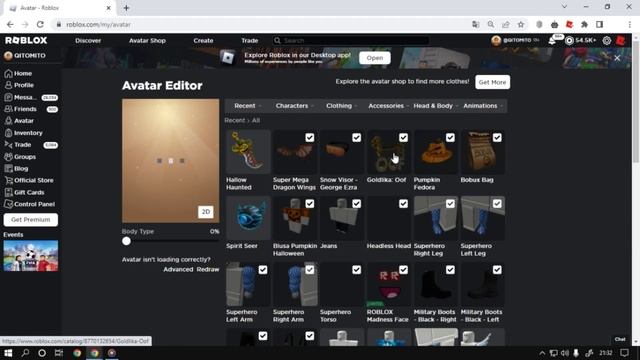Click the Body Type slider handle
The width and height of the screenshot is (640, 360).
[x=127, y=241]
